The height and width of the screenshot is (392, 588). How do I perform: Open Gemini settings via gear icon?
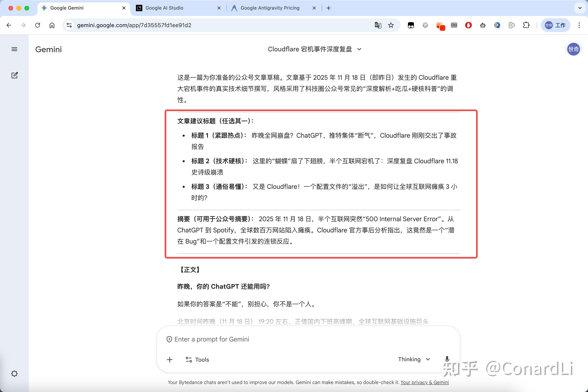(x=15, y=373)
